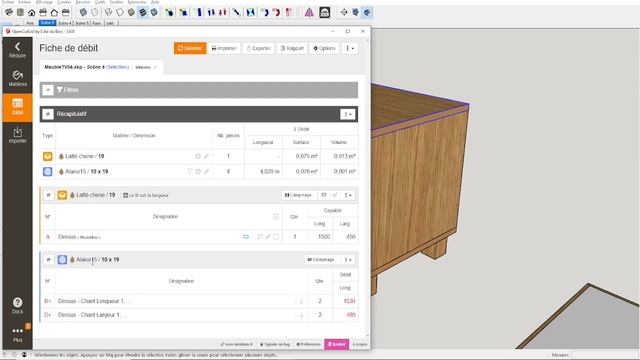Collapse the Récapitulatif section

coord(48,114)
